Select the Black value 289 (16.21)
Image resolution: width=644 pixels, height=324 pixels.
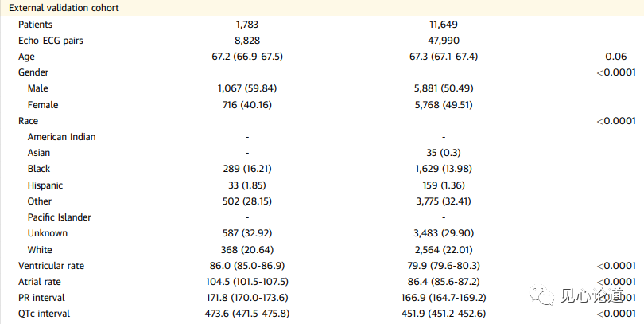pos(247,169)
